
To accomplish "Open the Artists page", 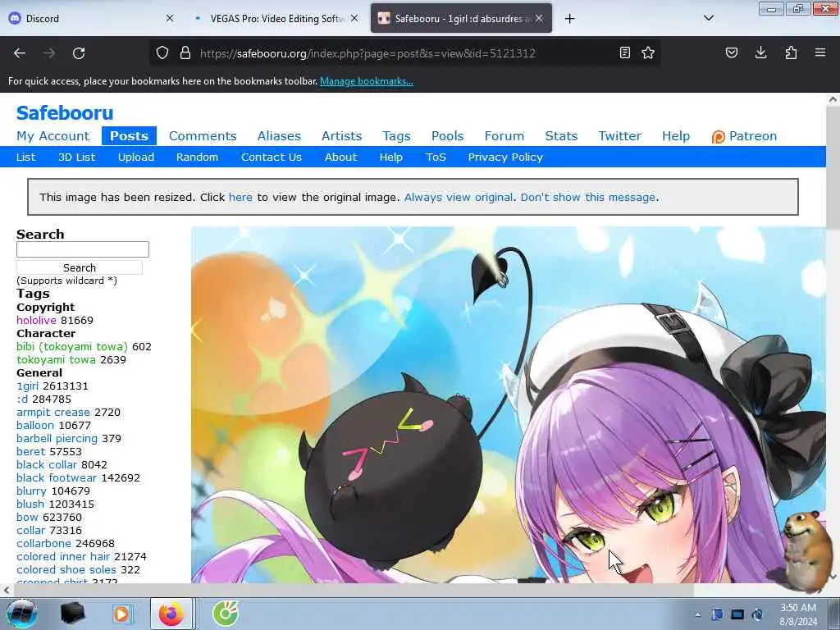I will click(x=342, y=136).
